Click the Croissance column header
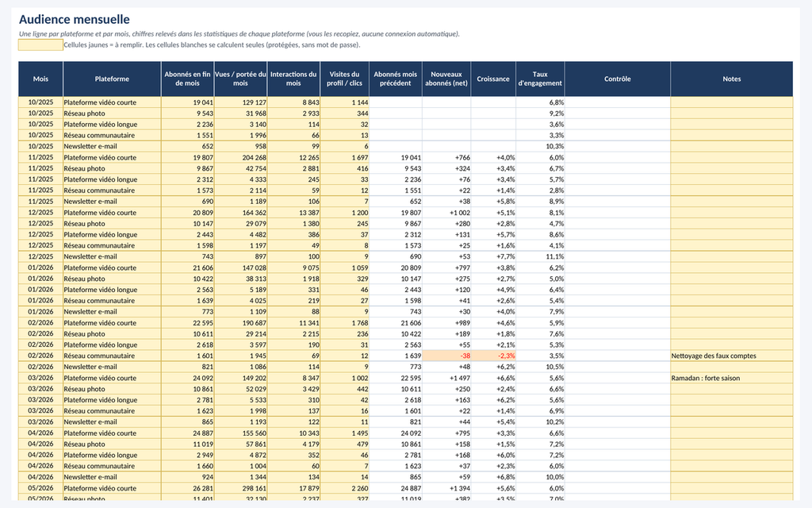The image size is (812, 508). pyautogui.click(x=493, y=79)
